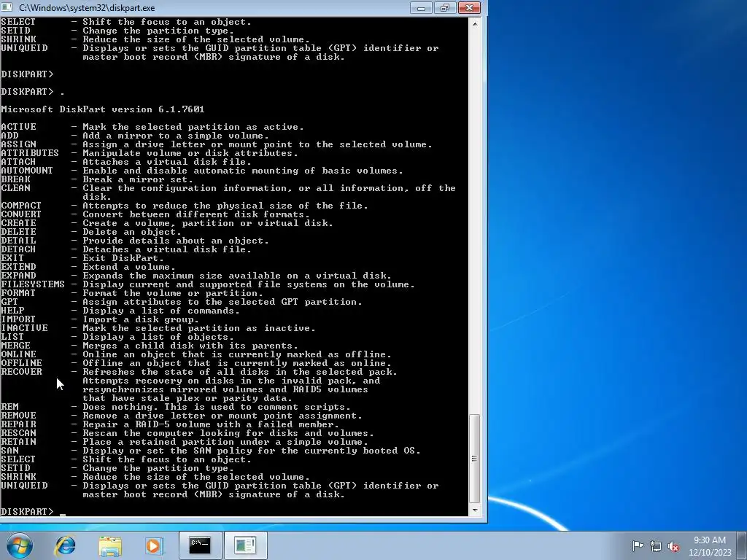
Task: Open the Windows Start menu orb
Action: click(20, 545)
